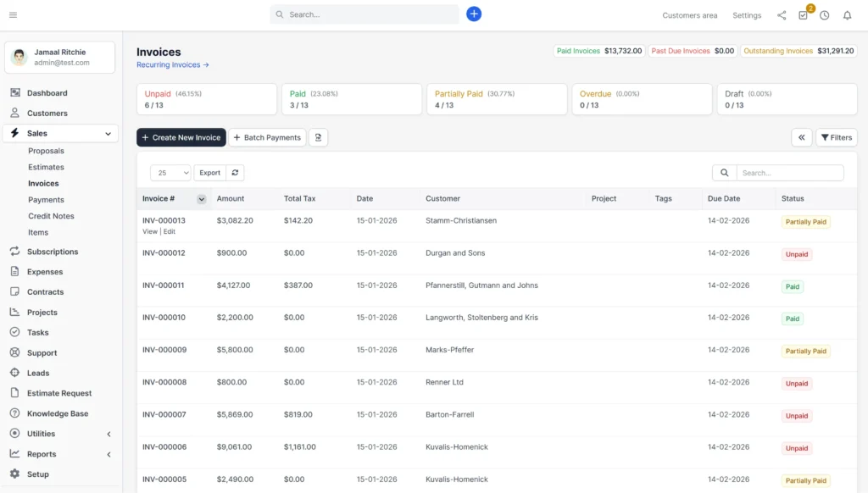868x493 pixels.
Task: Create a new record with the blue plus icon
Action: pyautogui.click(x=474, y=14)
